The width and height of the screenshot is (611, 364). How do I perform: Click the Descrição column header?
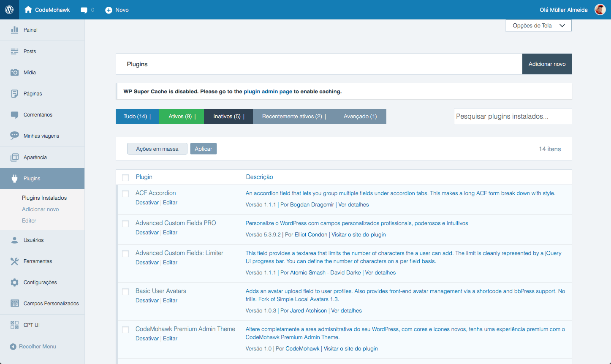tap(259, 177)
